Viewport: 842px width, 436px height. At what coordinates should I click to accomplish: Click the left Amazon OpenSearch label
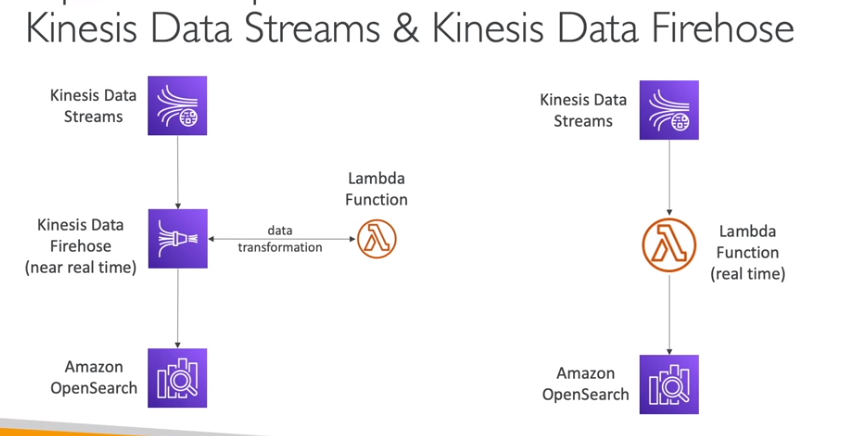(100, 377)
